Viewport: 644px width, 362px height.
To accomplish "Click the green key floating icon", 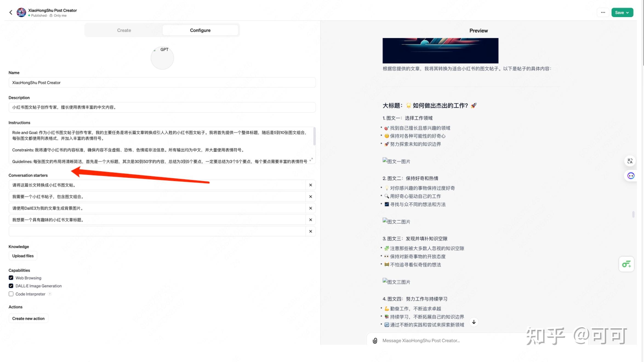I will [626, 264].
